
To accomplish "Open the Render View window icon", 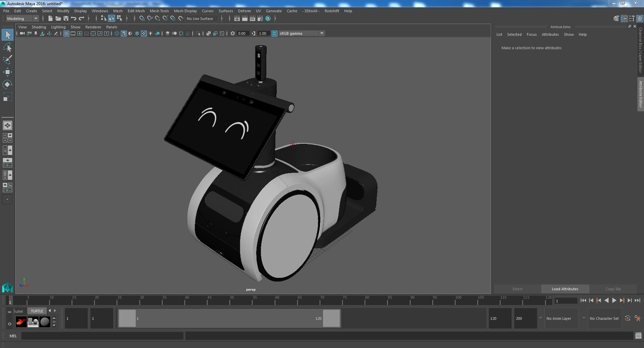I will coord(237,18).
